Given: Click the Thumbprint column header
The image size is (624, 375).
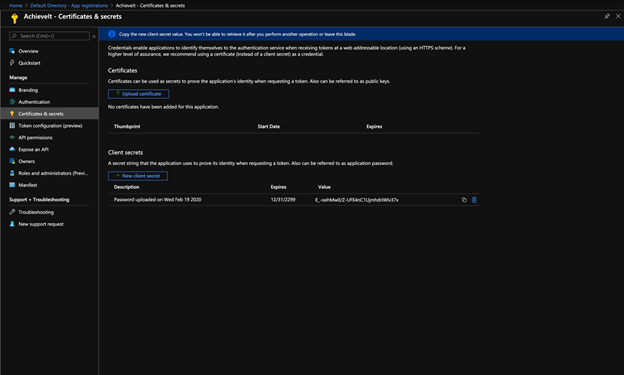Looking at the screenshot, I should click(127, 127).
